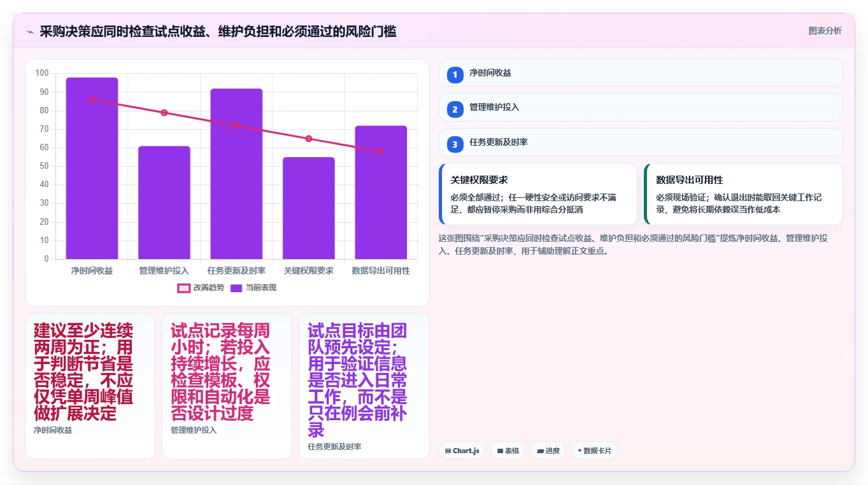
Task: Click the x-axis label 关键权限要求
Action: coord(309,271)
